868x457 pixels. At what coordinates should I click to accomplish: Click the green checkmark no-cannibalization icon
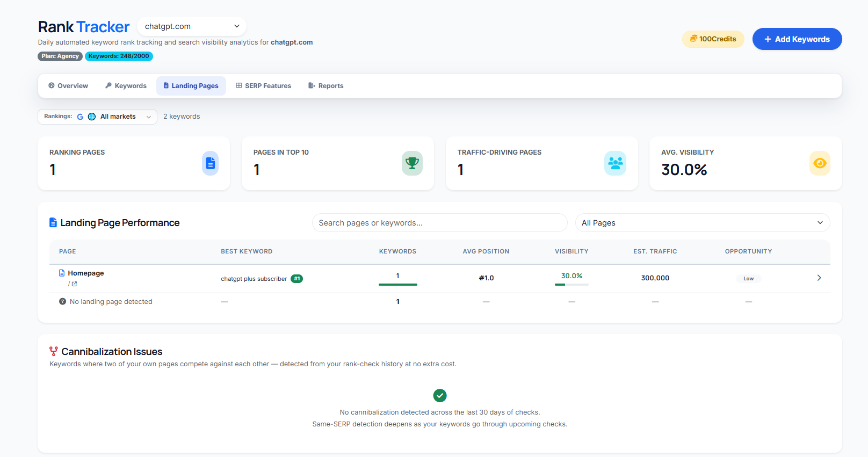pyautogui.click(x=440, y=396)
